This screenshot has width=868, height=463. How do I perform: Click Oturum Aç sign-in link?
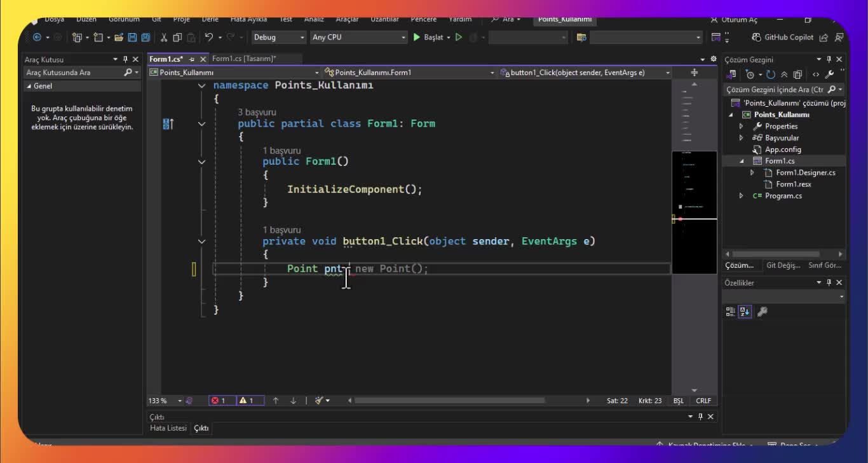[734, 20]
